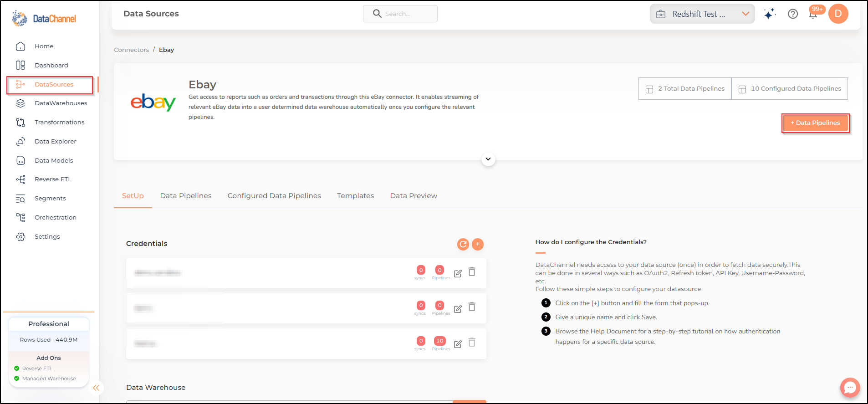Go to Connectors breadcrumb link

(132, 50)
